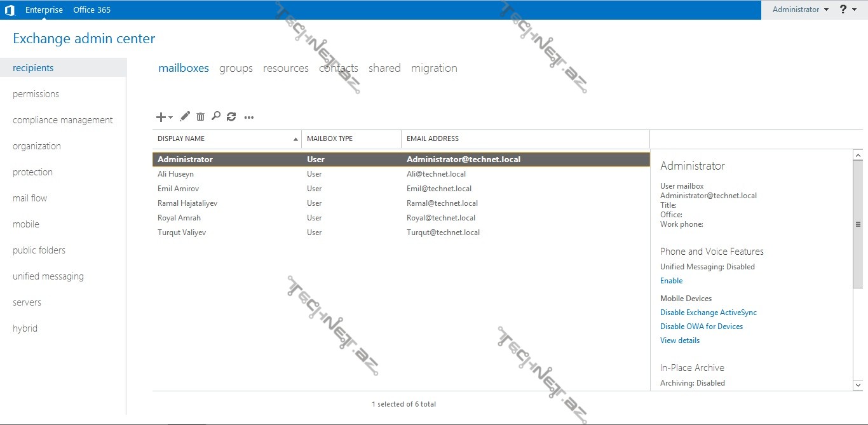Select the Ramal Hajataliyev mailbox row
The width and height of the screenshot is (868, 425).
[187, 203]
